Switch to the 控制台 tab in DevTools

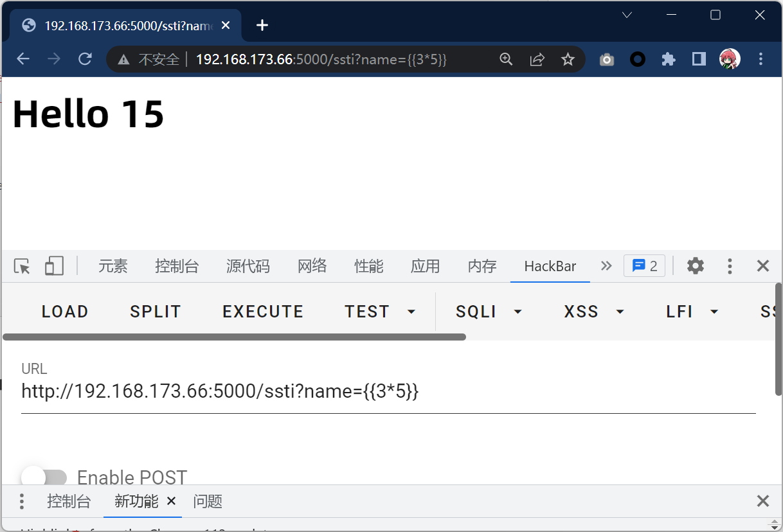pos(177,266)
